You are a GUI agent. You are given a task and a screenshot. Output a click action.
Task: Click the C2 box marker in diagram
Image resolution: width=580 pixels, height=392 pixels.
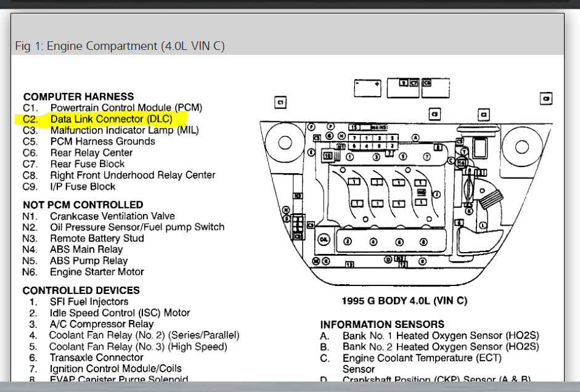pos(483,115)
